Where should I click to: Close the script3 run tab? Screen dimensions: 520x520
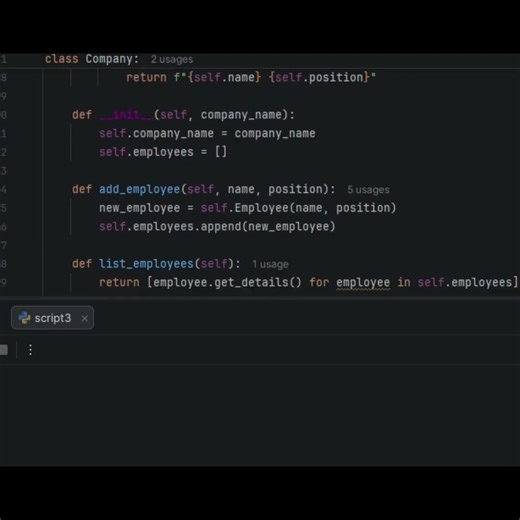[85, 319]
